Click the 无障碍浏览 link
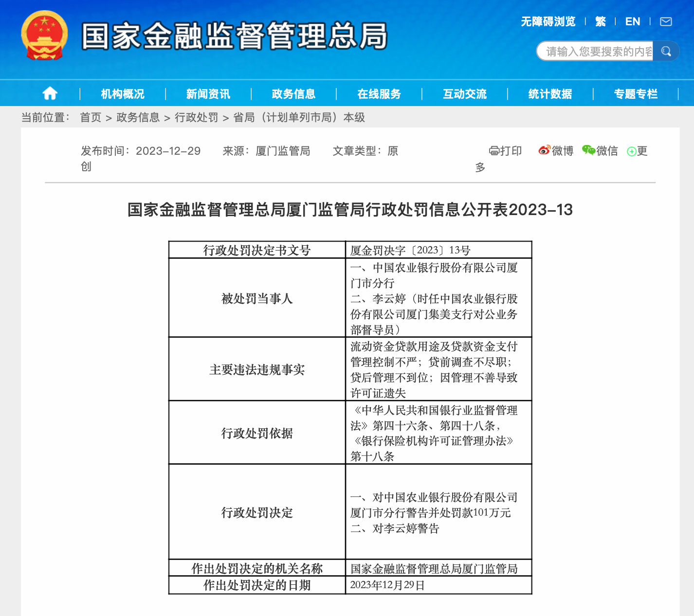The width and height of the screenshot is (694, 616). click(x=548, y=22)
